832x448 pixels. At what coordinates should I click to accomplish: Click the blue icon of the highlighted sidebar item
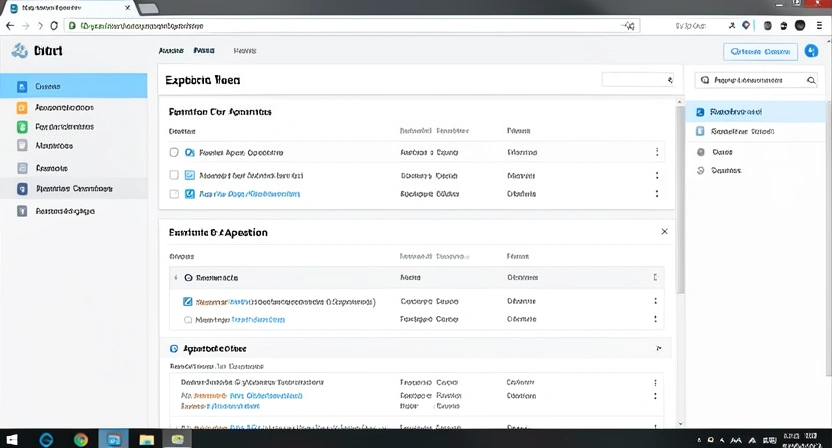22,86
